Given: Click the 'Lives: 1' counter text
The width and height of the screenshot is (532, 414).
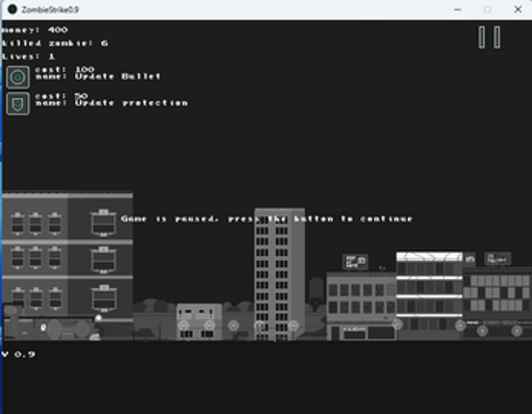Looking at the screenshot, I should (29, 57).
